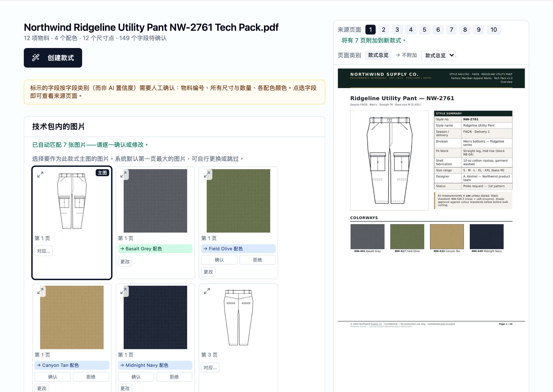
Task: Select the Field Olive swatch card image
Action: 238,201
